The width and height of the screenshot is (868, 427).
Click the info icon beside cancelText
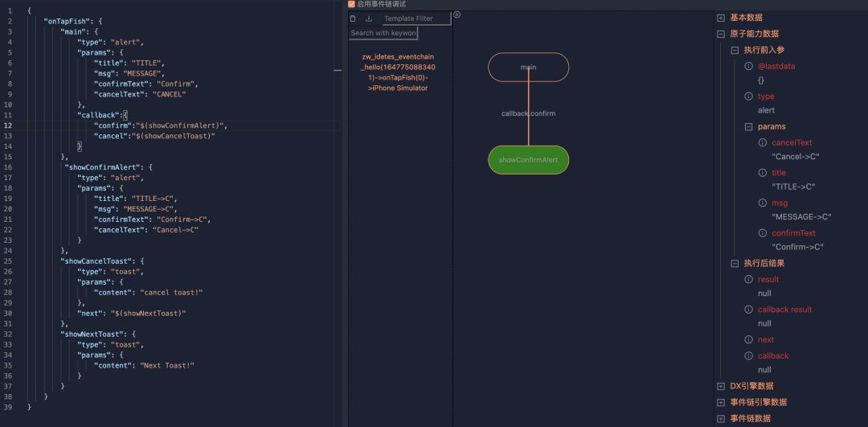tap(764, 142)
